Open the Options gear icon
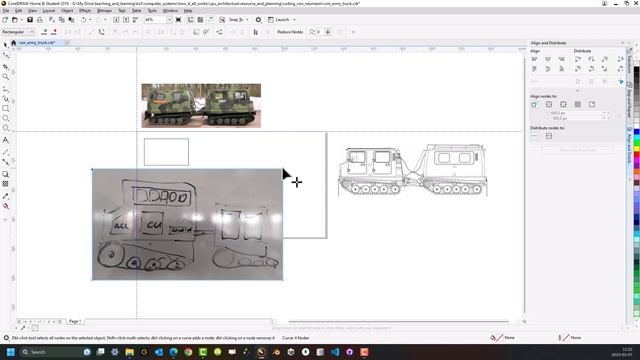This screenshot has height=360, width=640. click(x=258, y=20)
